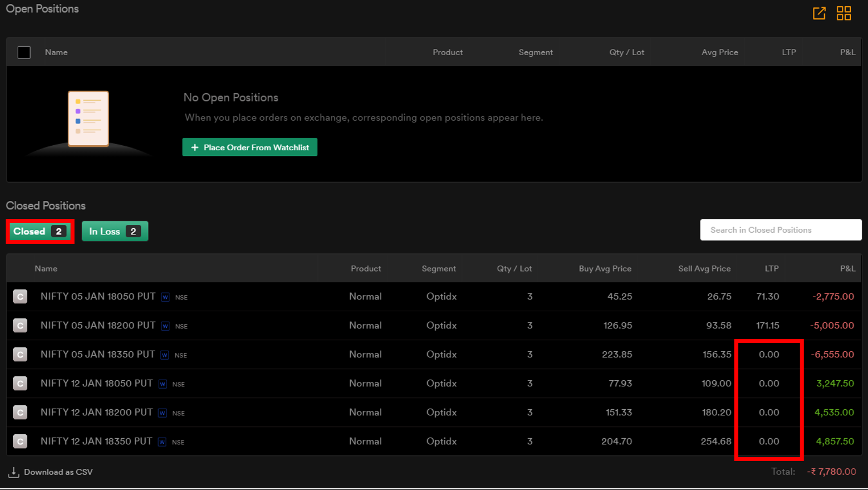Viewport: 868px width, 490px height.
Task: Click the P&L value 3,247.50
Action: [835, 384]
